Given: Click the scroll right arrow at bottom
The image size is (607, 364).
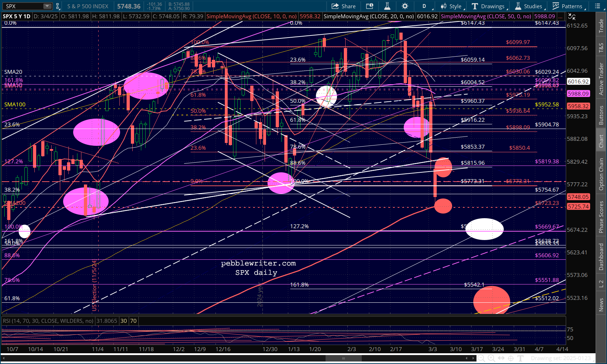Looking at the screenshot, I should tap(474, 358).
